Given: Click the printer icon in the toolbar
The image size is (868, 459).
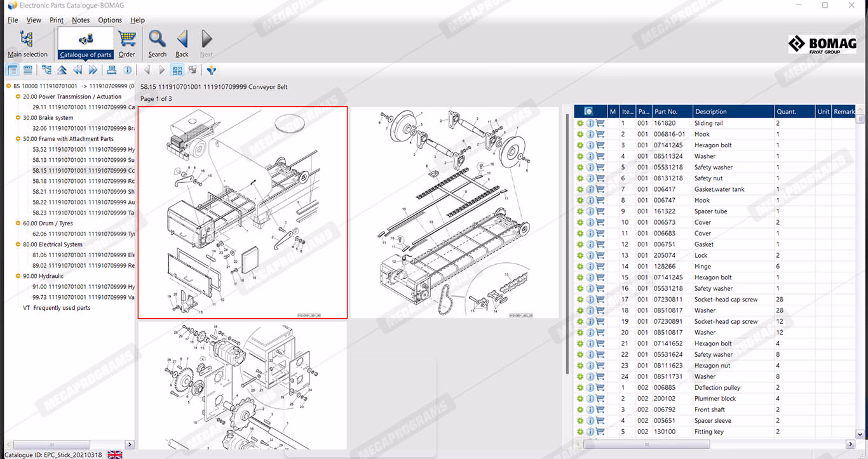Looking at the screenshot, I should point(112,70).
